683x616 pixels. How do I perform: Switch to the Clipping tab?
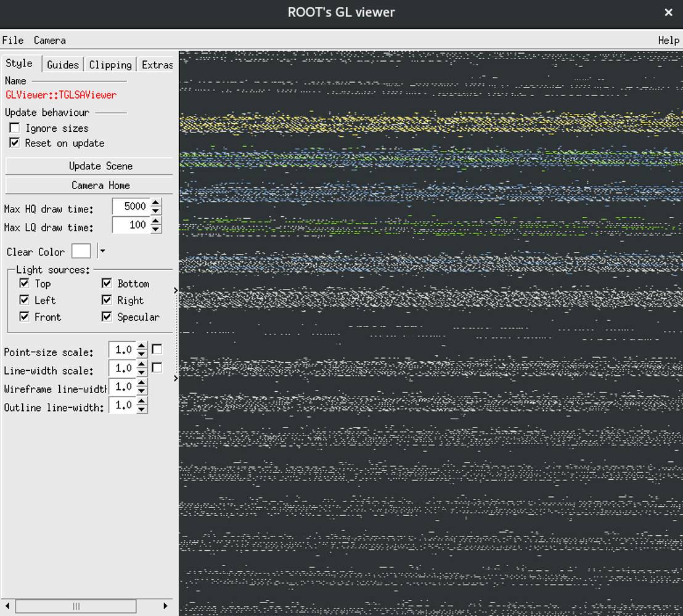[x=110, y=64]
